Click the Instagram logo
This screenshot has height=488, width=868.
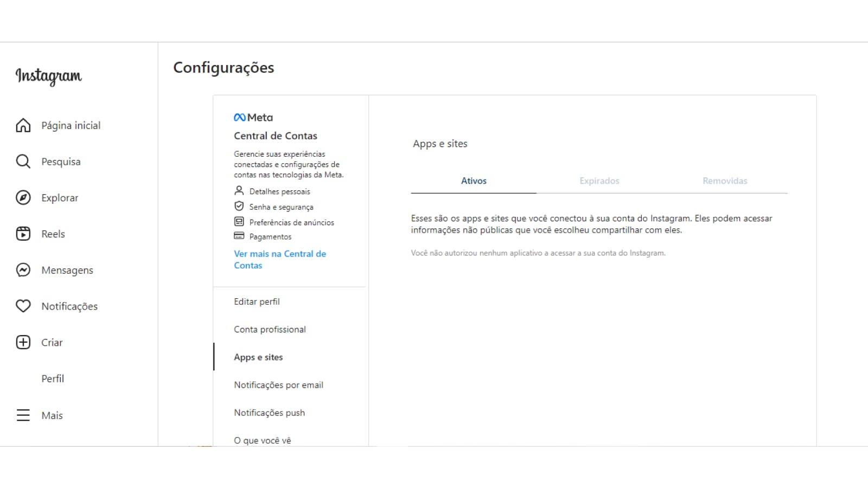[x=49, y=76]
